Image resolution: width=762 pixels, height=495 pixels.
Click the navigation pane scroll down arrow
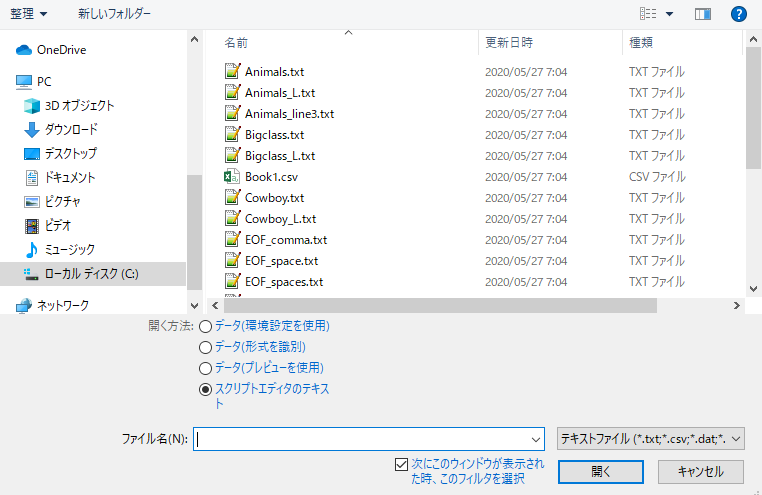(194, 306)
